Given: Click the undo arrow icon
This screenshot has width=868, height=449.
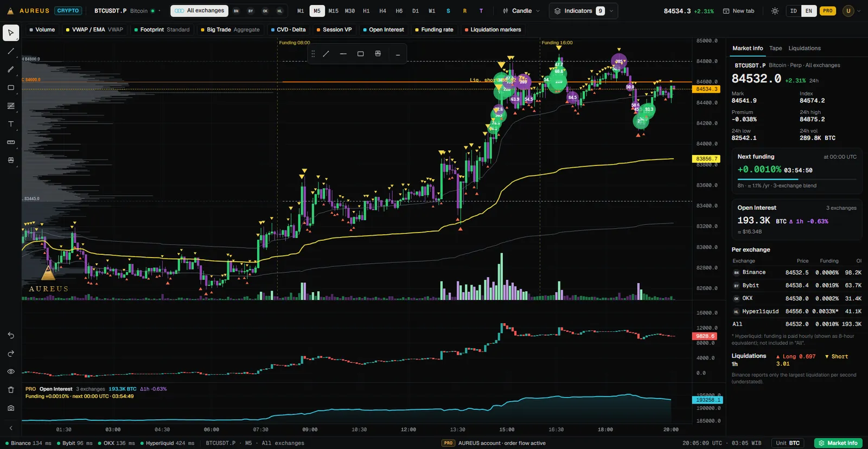Looking at the screenshot, I should tap(11, 335).
